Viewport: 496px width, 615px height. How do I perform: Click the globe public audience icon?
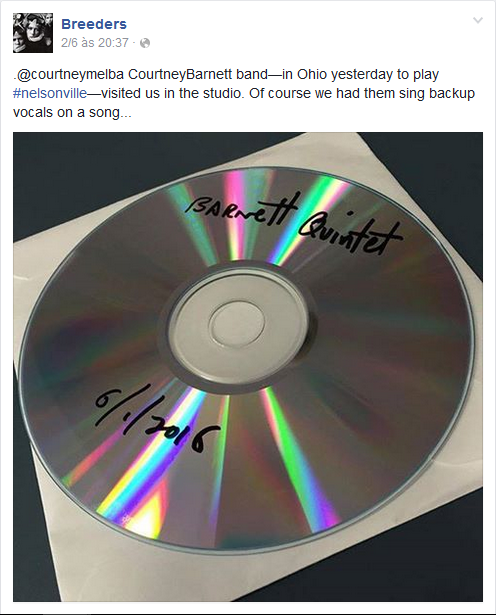[145, 43]
